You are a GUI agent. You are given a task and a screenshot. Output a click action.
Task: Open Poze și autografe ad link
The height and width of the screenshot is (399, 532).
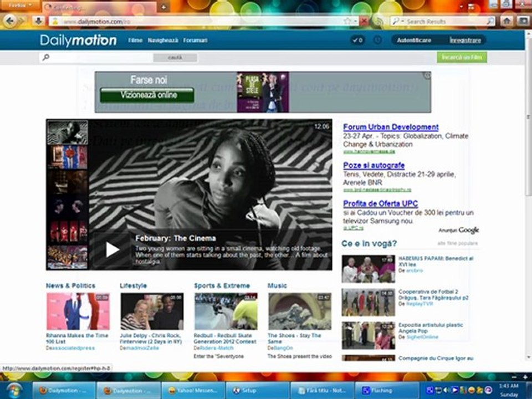click(x=374, y=165)
